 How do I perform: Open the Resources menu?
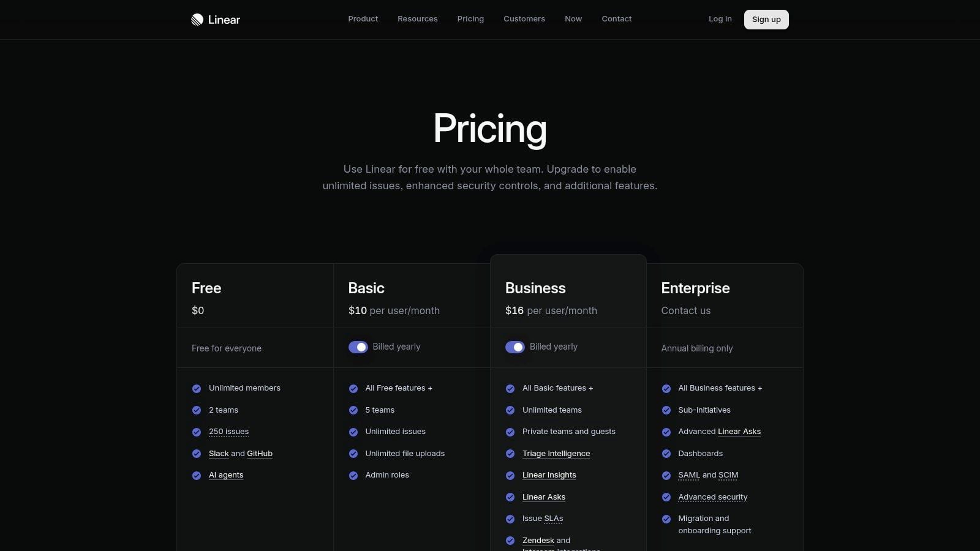click(x=418, y=19)
